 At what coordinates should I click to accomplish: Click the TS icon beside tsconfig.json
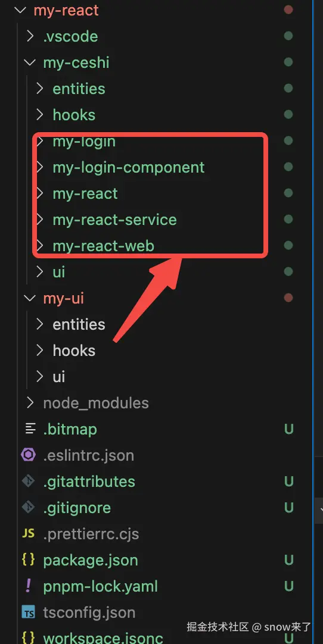coord(29,612)
